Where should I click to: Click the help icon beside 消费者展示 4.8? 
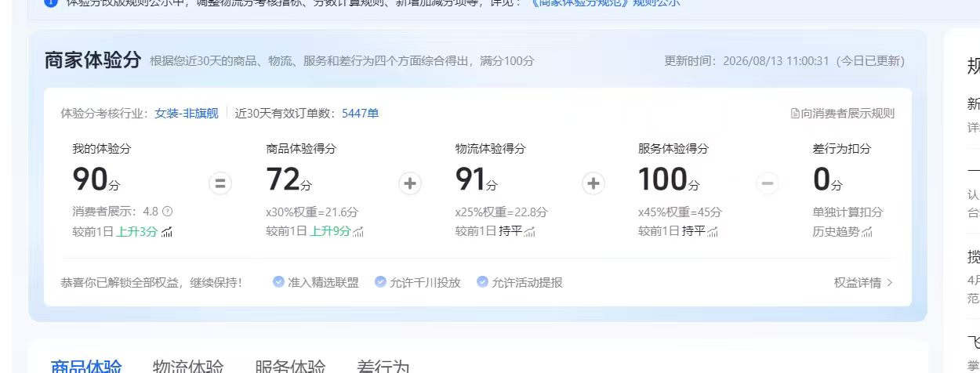click(x=167, y=212)
